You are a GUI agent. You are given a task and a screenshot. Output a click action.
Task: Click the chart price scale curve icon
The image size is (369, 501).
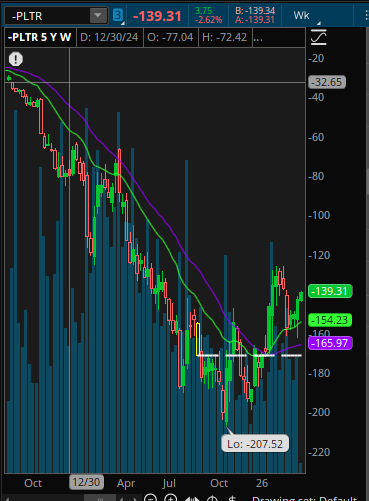[x=318, y=37]
